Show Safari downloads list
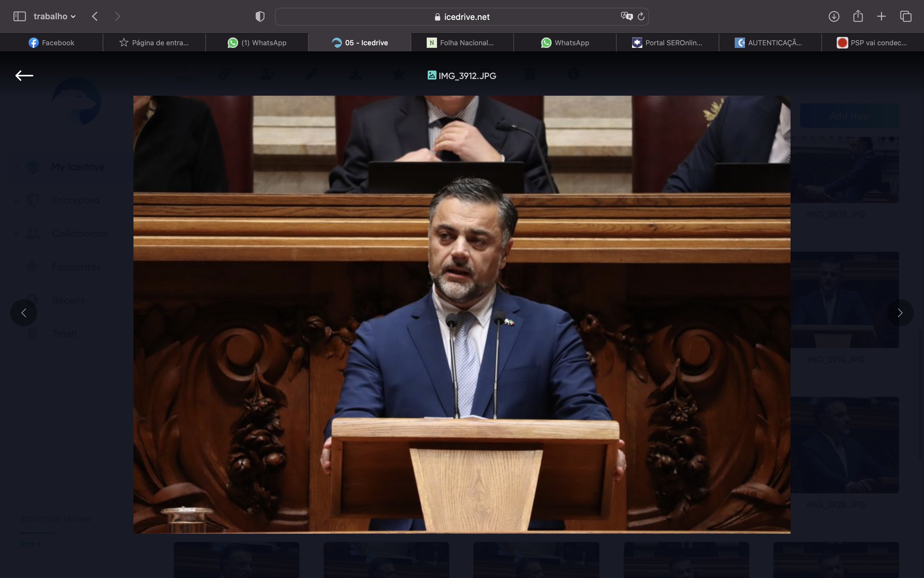Image resolution: width=924 pixels, height=578 pixels. [x=834, y=16]
